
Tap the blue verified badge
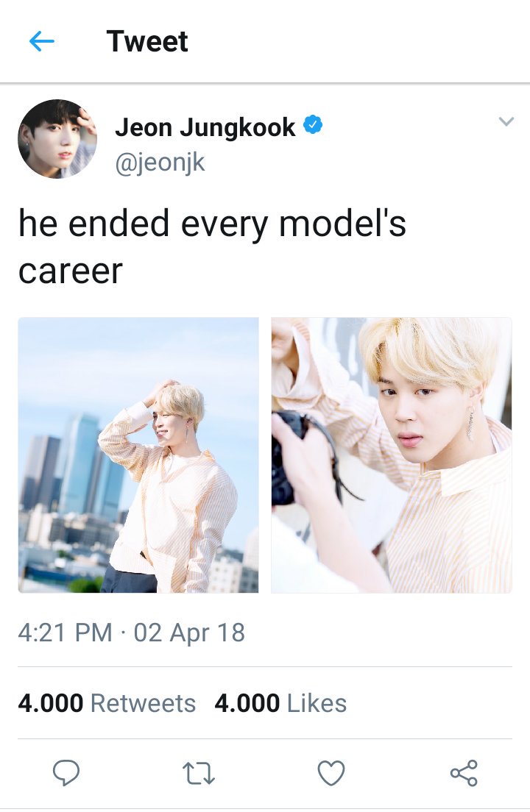coord(312,125)
